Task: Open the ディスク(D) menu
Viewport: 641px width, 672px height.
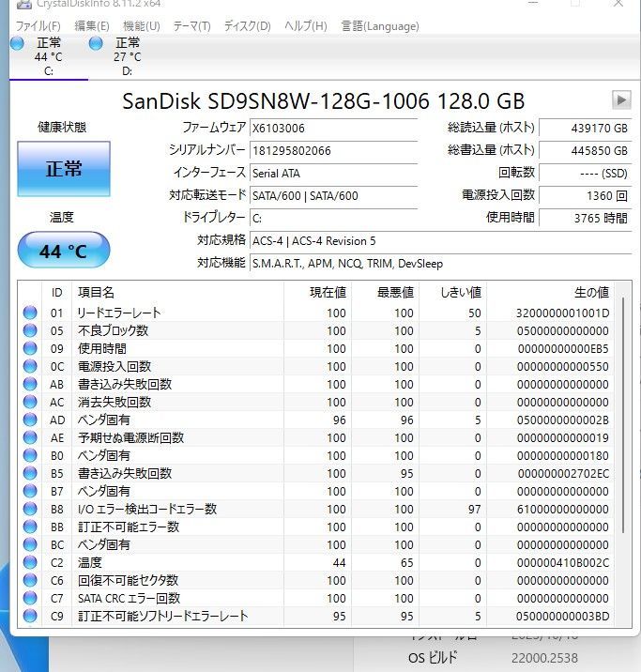Action: 248,26
